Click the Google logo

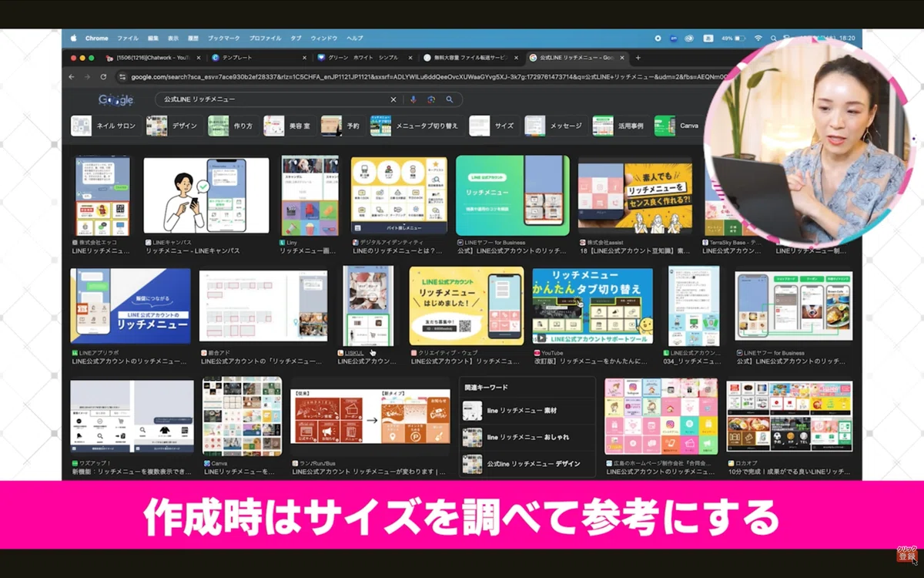pyautogui.click(x=116, y=100)
